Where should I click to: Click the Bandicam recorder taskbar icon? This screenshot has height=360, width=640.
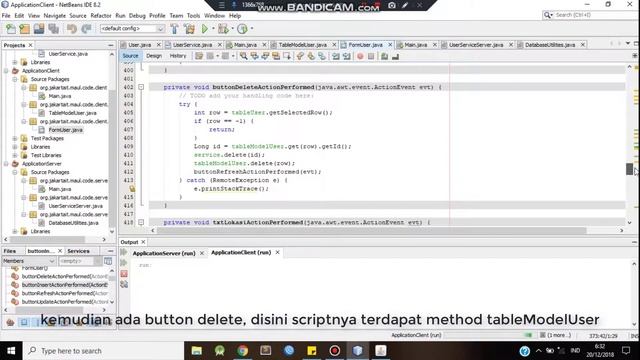[x=335, y=351]
